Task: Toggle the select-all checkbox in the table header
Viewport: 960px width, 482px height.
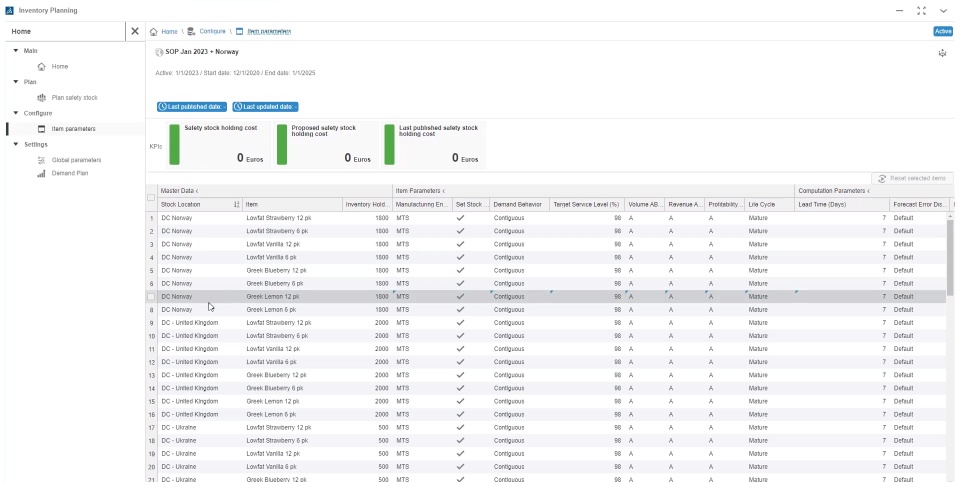Action: point(151,198)
